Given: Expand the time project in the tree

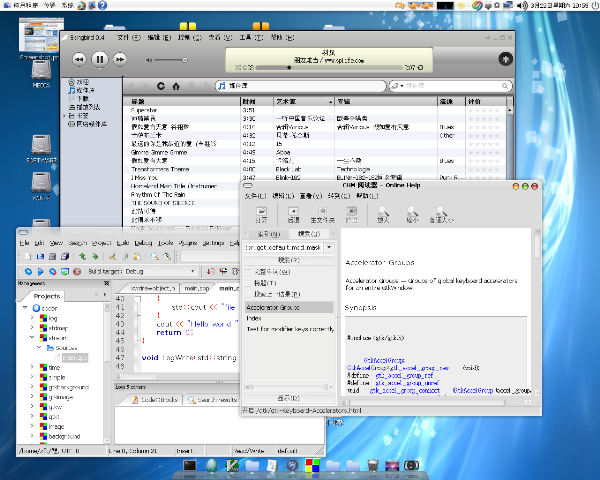Looking at the screenshot, I should 32,367.
